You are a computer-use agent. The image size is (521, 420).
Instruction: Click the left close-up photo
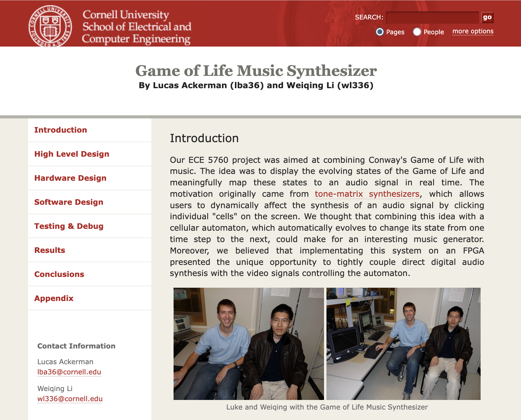click(x=248, y=344)
